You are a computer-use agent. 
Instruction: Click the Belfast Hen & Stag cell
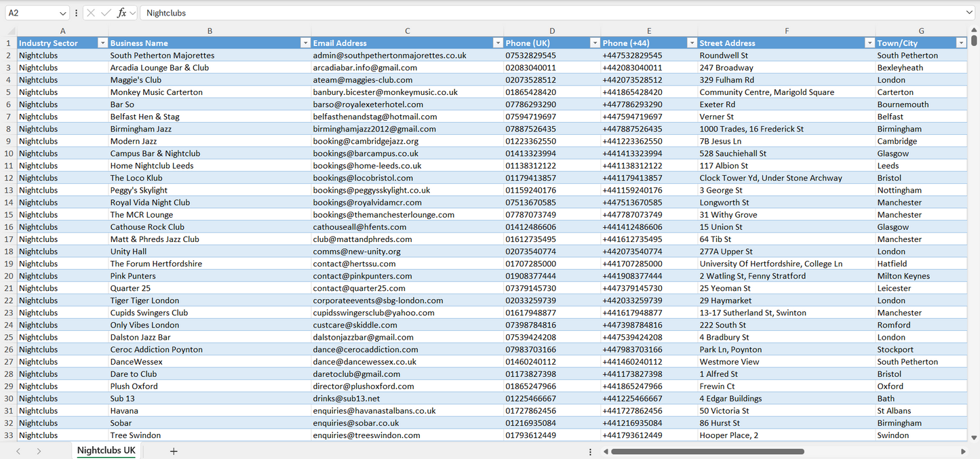point(210,117)
